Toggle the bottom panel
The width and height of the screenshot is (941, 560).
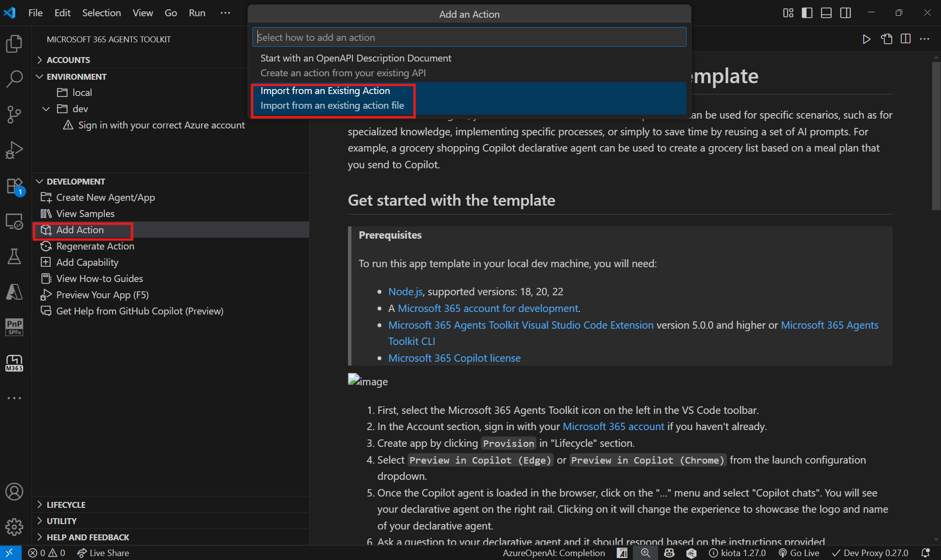(826, 13)
